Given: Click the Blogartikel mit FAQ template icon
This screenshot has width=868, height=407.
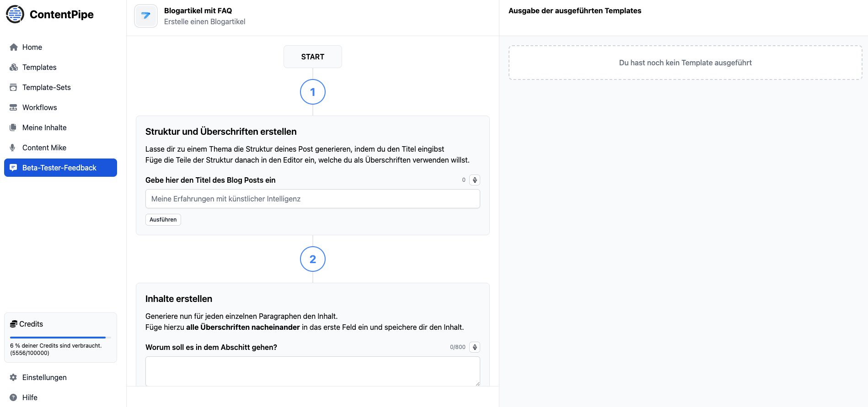Looking at the screenshot, I should (x=146, y=16).
